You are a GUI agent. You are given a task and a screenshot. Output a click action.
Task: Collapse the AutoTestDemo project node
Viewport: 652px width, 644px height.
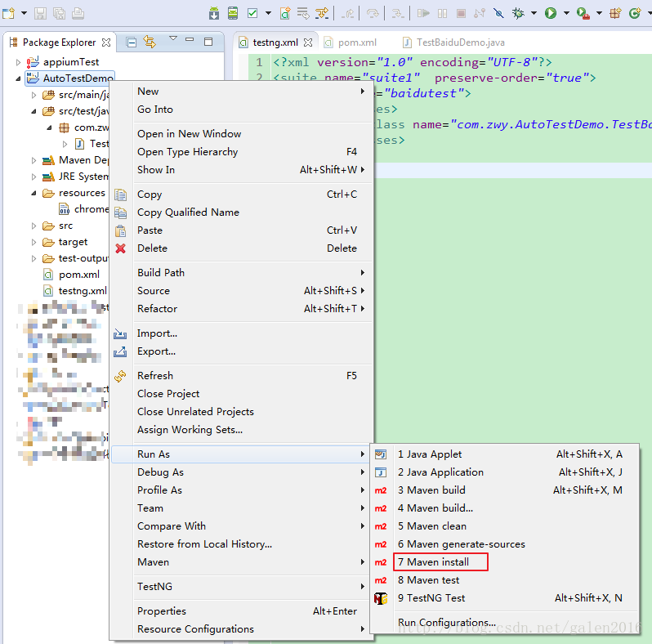click(18, 78)
